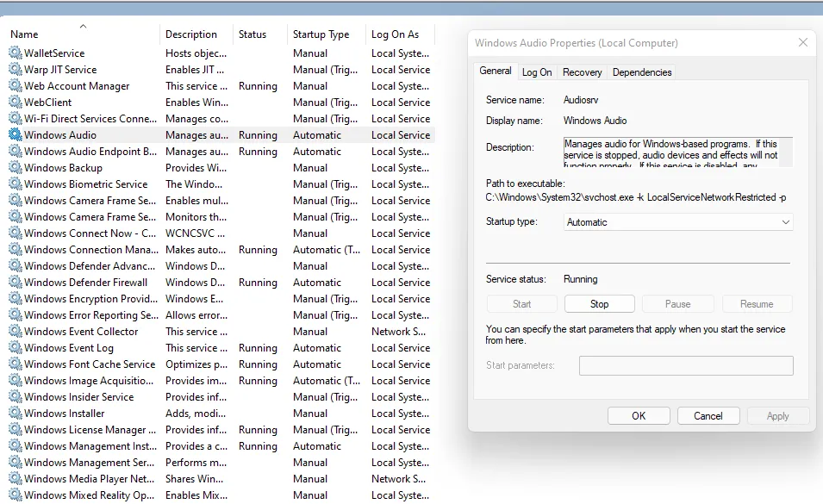
Task: Click the Pause service button
Action: click(677, 303)
